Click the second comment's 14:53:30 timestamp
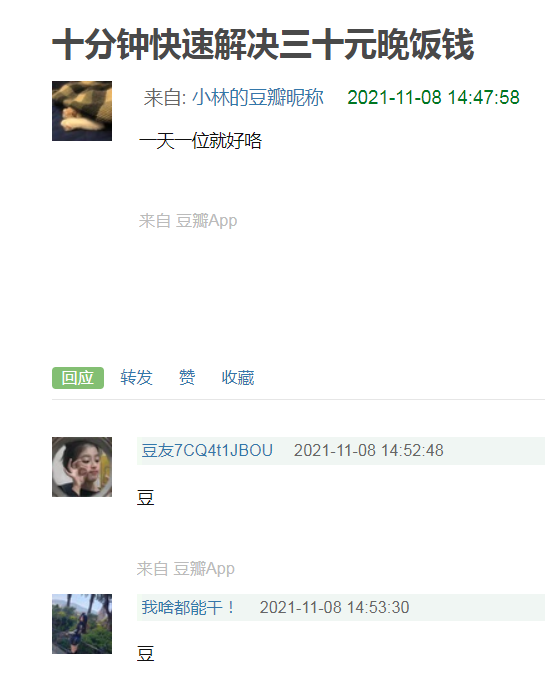545x683 pixels. point(335,607)
